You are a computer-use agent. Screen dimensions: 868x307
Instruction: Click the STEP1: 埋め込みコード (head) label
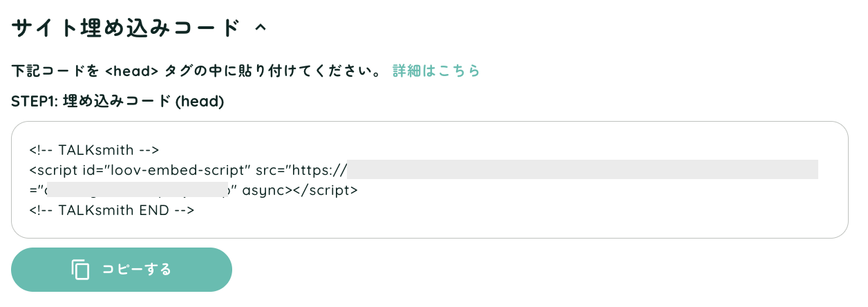point(117,102)
